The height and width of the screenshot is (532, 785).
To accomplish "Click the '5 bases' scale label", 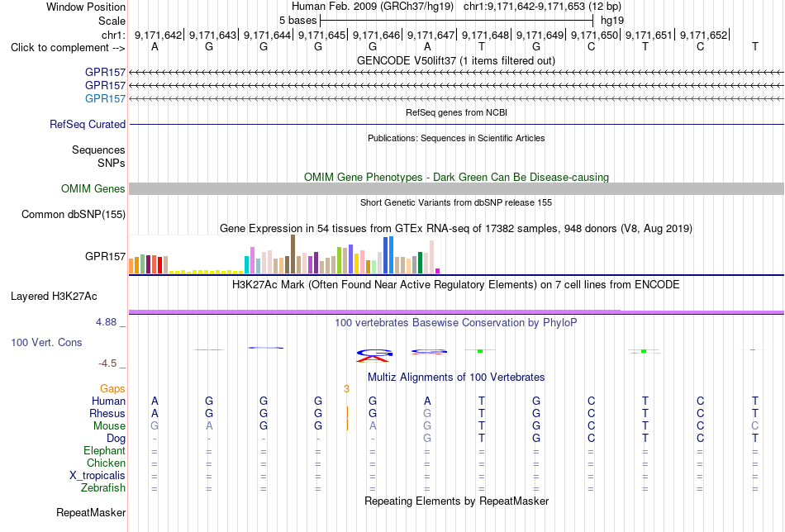I will pos(297,21).
